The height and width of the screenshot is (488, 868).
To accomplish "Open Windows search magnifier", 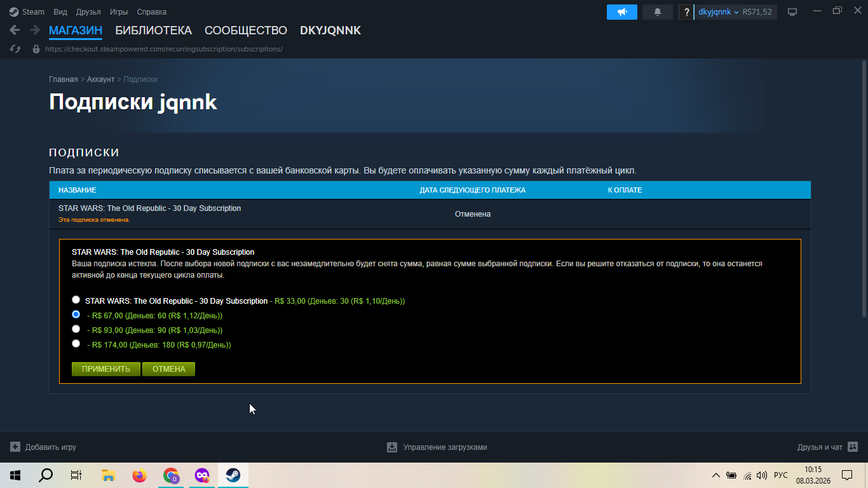I will pyautogui.click(x=46, y=475).
